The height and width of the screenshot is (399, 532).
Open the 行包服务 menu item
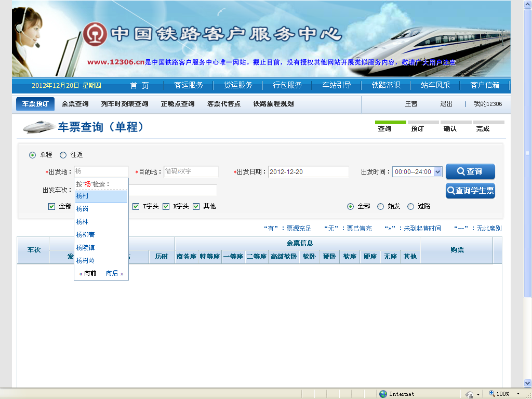point(287,85)
